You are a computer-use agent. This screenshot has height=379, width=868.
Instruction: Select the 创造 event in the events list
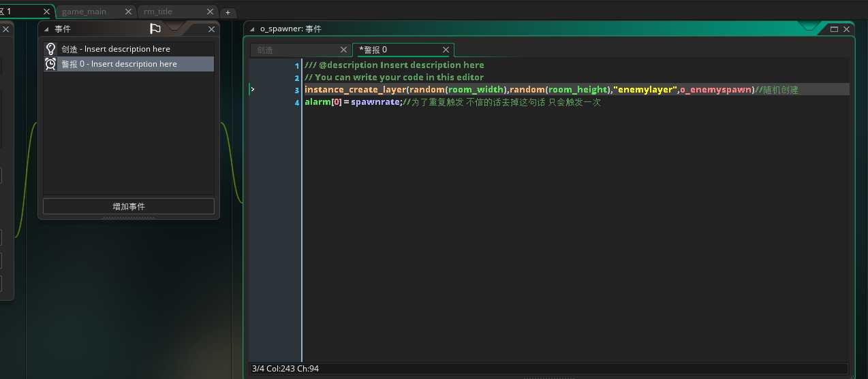pos(129,49)
